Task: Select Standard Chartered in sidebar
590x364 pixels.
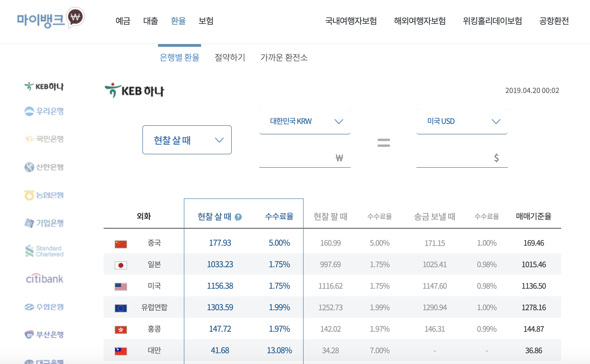Action: [x=44, y=251]
